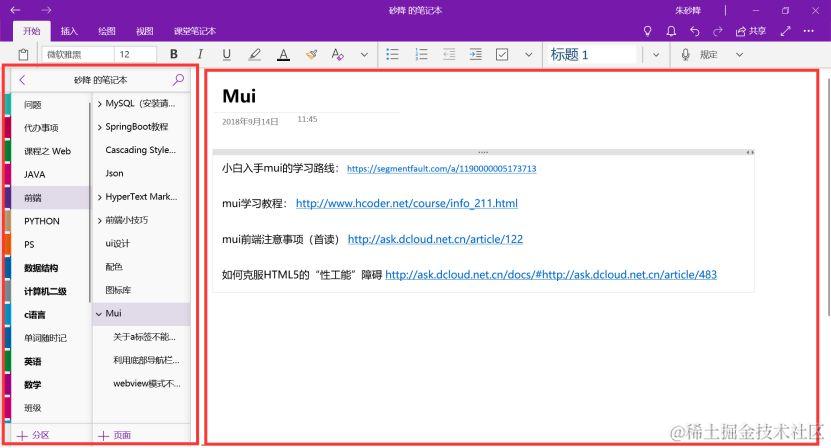Open the JAVA section
Image resolution: width=831 pixels, height=448 pixels.
click(x=51, y=174)
